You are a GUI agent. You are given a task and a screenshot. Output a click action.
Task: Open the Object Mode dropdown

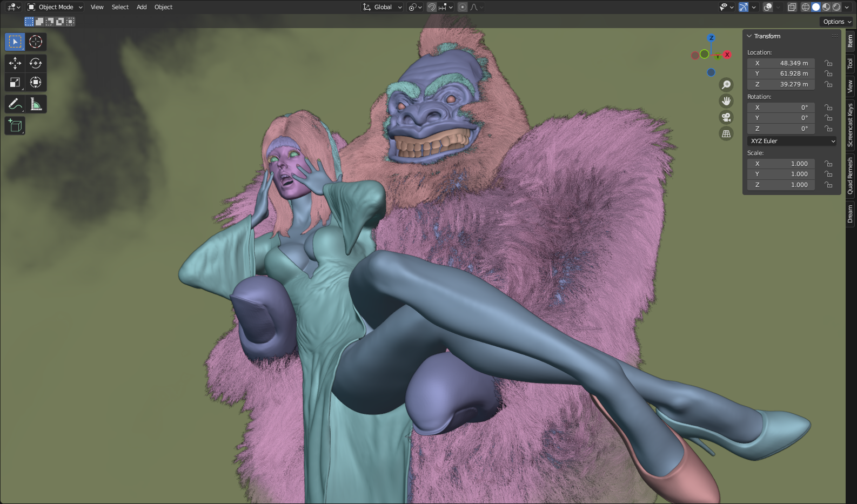55,7
